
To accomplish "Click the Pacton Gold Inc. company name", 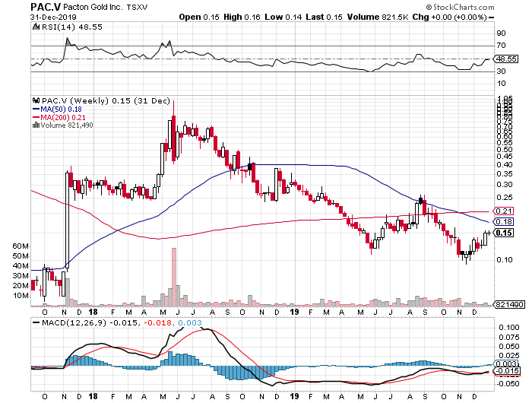I will [x=93, y=7].
